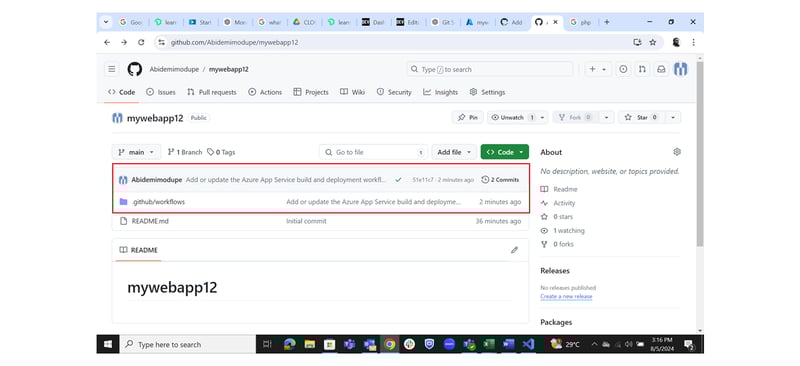
Task: Click the Abidemimodupe owner link in breadcrumb
Action: coord(174,69)
